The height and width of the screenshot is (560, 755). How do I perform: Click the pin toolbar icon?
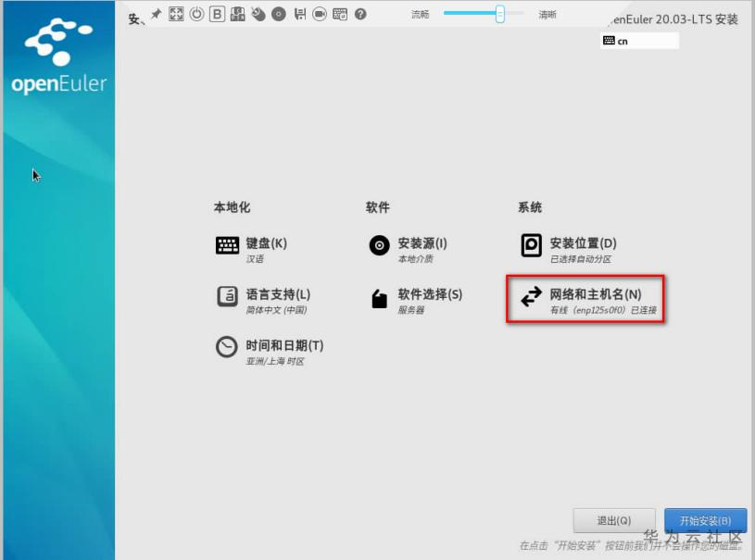156,14
